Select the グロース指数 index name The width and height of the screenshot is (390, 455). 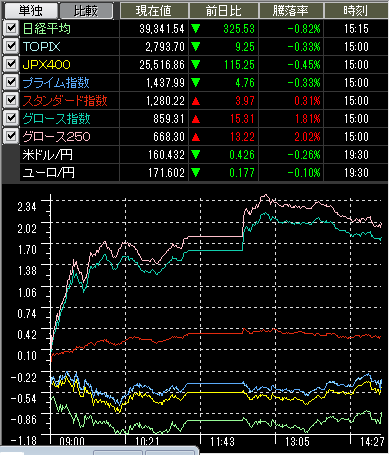56,119
